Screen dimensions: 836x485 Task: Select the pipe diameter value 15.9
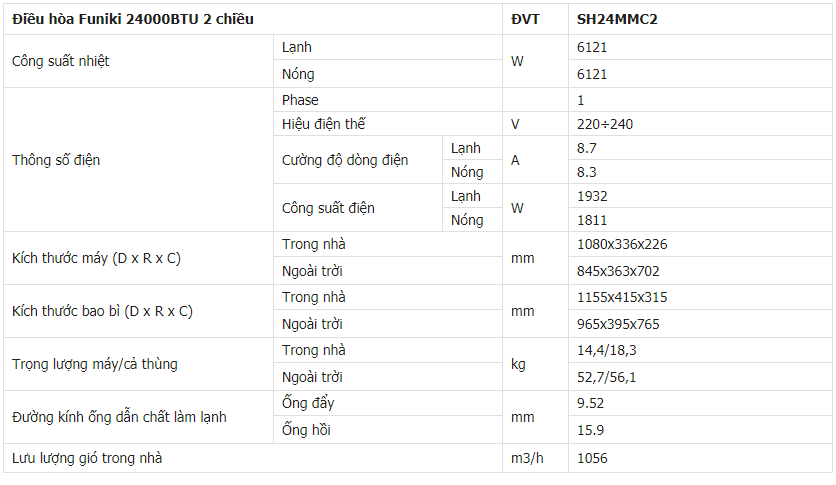click(x=591, y=430)
